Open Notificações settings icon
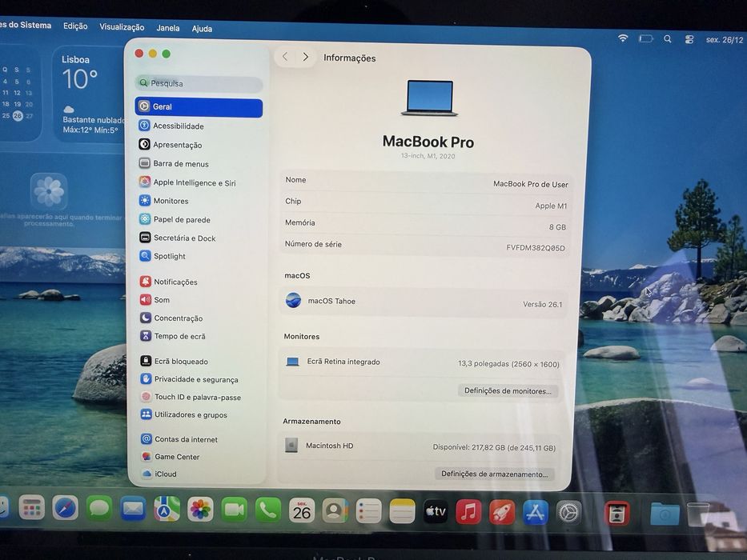The width and height of the screenshot is (747, 560). (145, 281)
